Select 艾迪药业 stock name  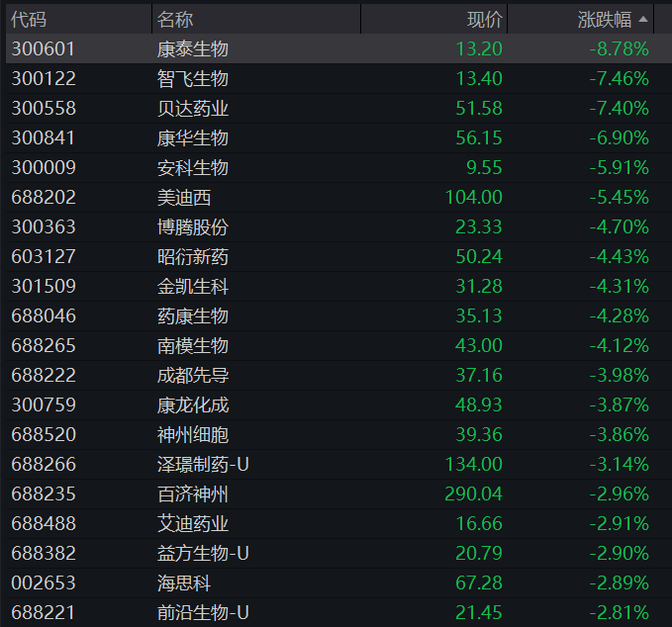(192, 523)
